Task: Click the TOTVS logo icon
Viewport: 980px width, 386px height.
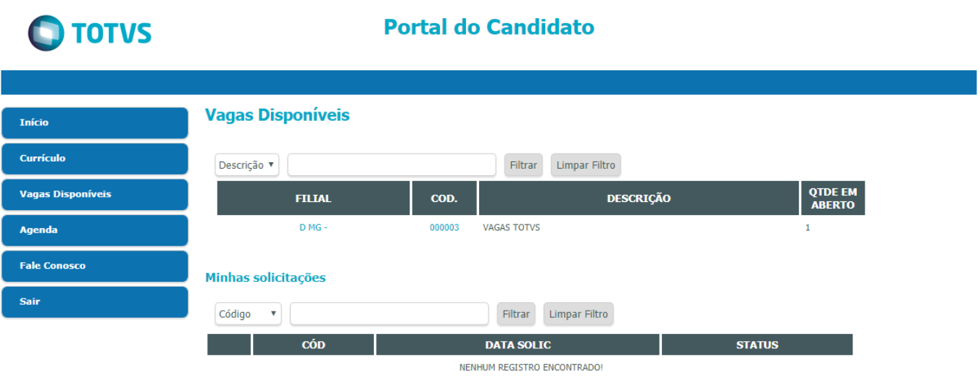Action: coord(46,33)
